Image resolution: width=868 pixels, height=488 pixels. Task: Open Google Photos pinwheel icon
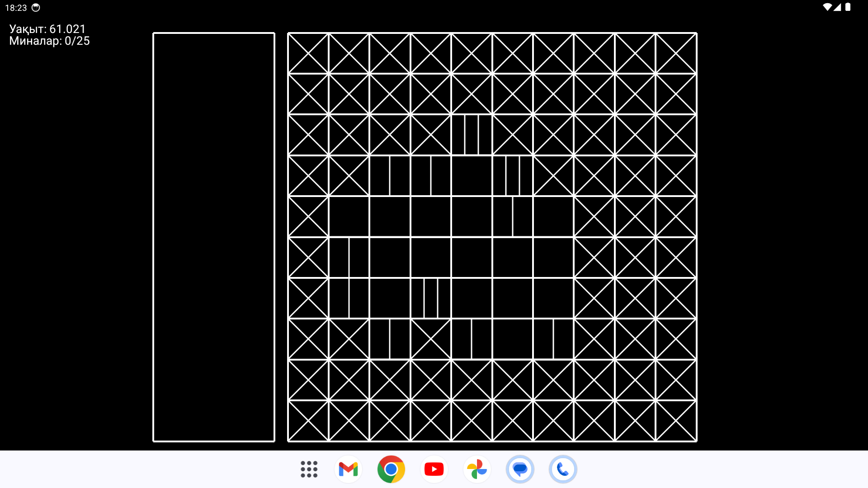click(x=477, y=469)
